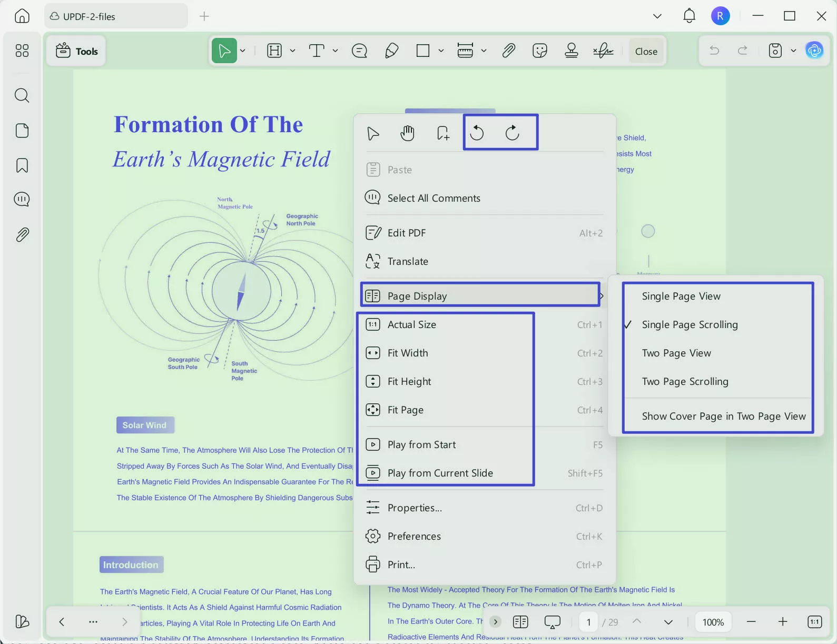
Task: Select Single Page Scrolling option
Action: tap(690, 325)
